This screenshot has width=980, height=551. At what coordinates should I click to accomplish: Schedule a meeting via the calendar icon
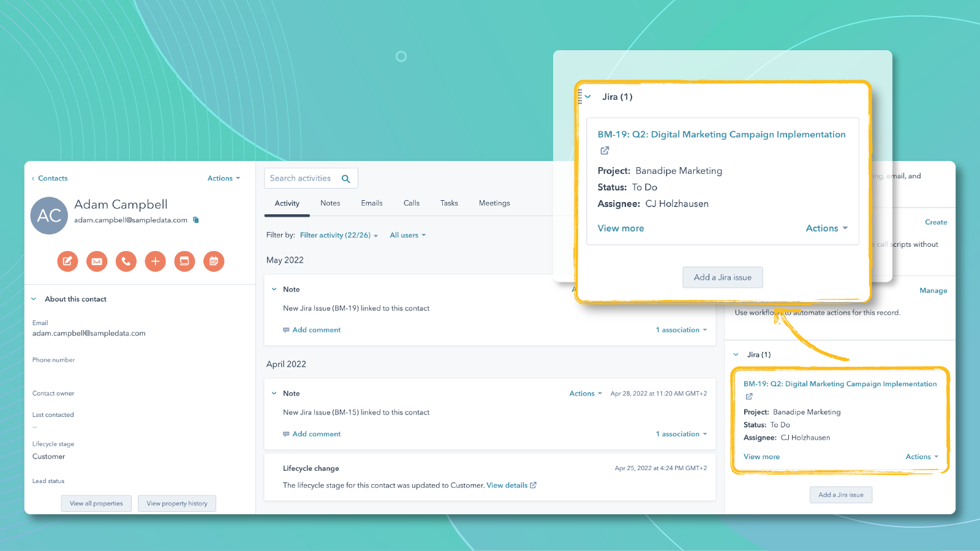pos(214,261)
